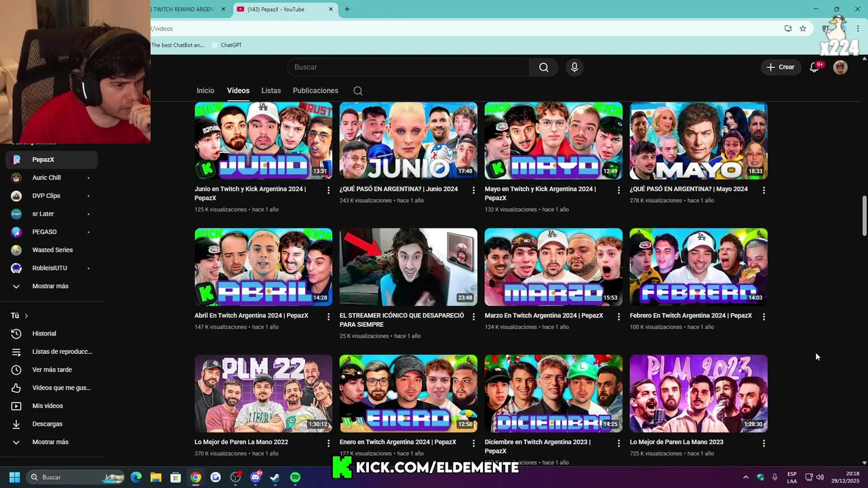Open PEGASO subscription
The height and width of the screenshot is (488, 868).
(x=52, y=232)
